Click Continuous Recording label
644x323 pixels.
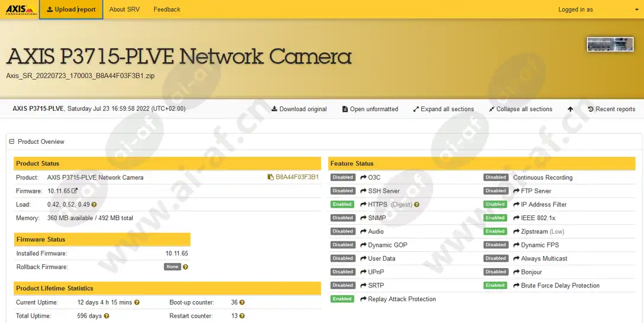point(543,177)
